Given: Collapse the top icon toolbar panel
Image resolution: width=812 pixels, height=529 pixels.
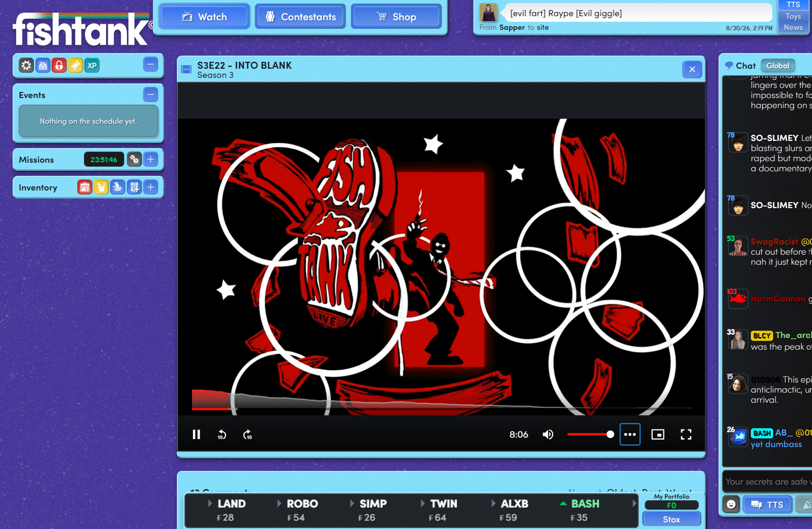Looking at the screenshot, I should pos(151,64).
